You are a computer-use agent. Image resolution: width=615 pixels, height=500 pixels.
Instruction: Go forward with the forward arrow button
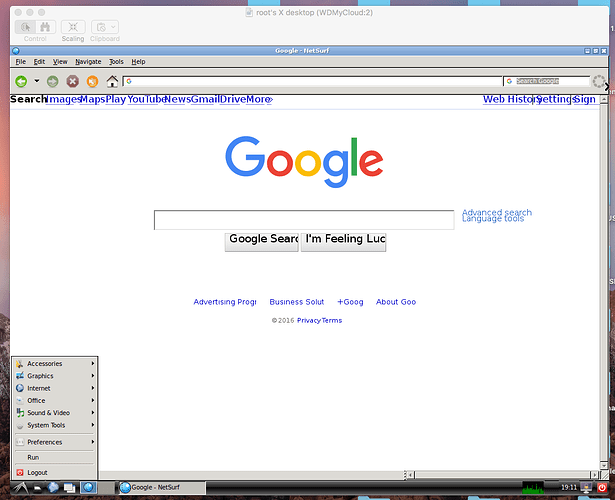[x=53, y=81]
